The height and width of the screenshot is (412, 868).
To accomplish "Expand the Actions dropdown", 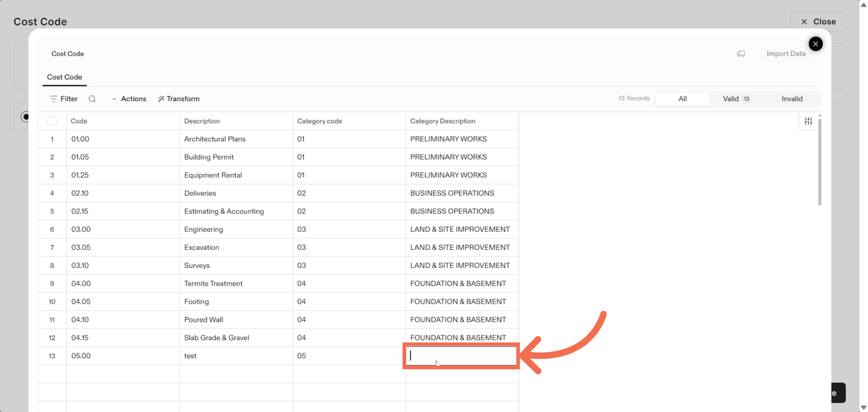I will click(129, 99).
